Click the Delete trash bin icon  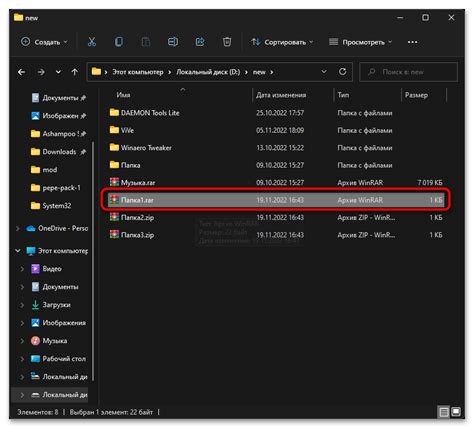227,42
